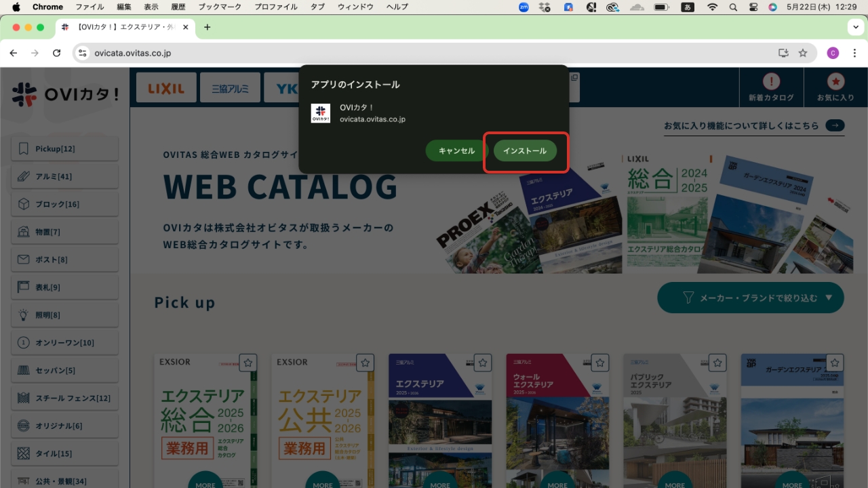Favorite the EXSIOR エクステリア総合 catalog star
Screen dimensions: 868x488
[248, 363]
